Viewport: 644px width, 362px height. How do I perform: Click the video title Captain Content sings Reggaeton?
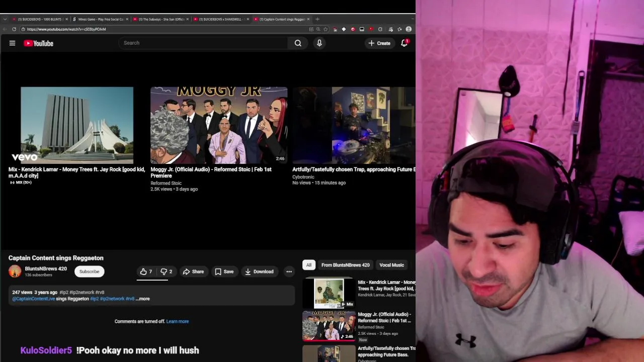56,258
